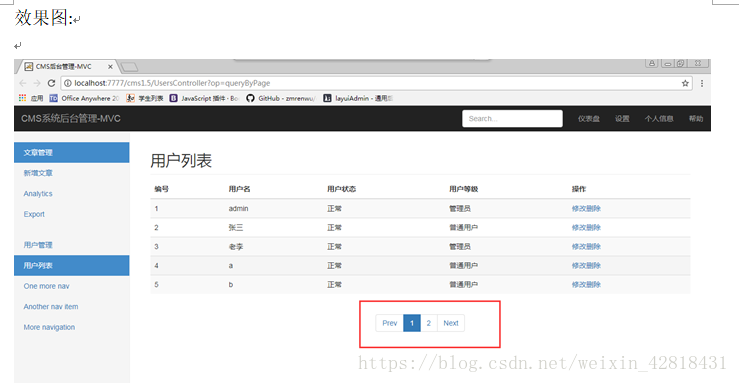
Task: Open 用户管理 sidebar link
Action: [x=38, y=245]
